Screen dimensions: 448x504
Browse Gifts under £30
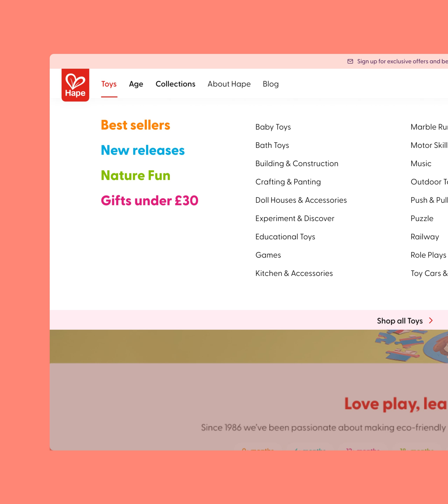pyautogui.click(x=149, y=201)
